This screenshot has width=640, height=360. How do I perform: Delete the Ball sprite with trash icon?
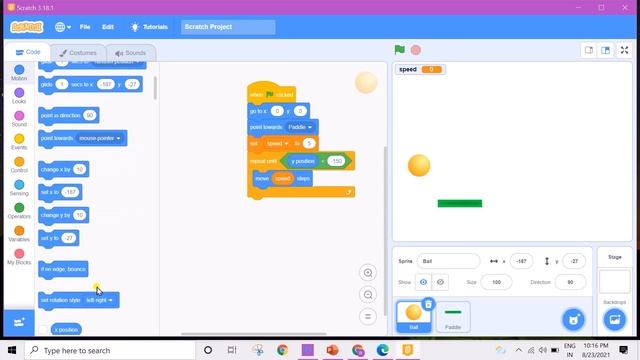428,304
